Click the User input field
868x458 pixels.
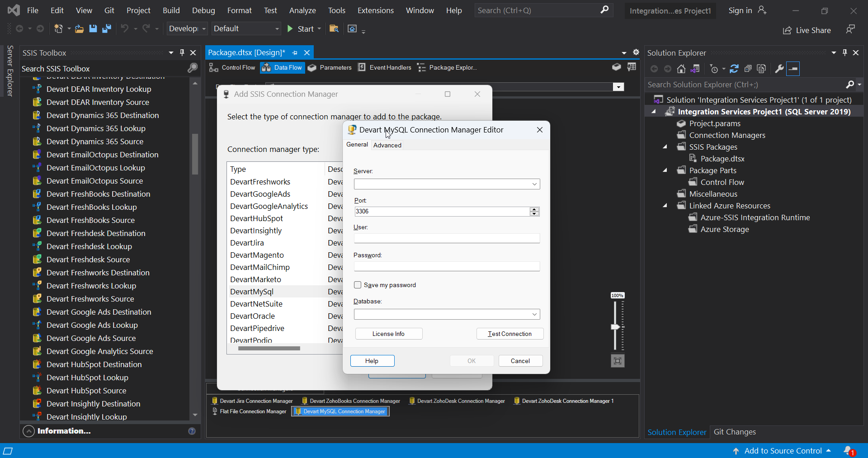(x=447, y=238)
